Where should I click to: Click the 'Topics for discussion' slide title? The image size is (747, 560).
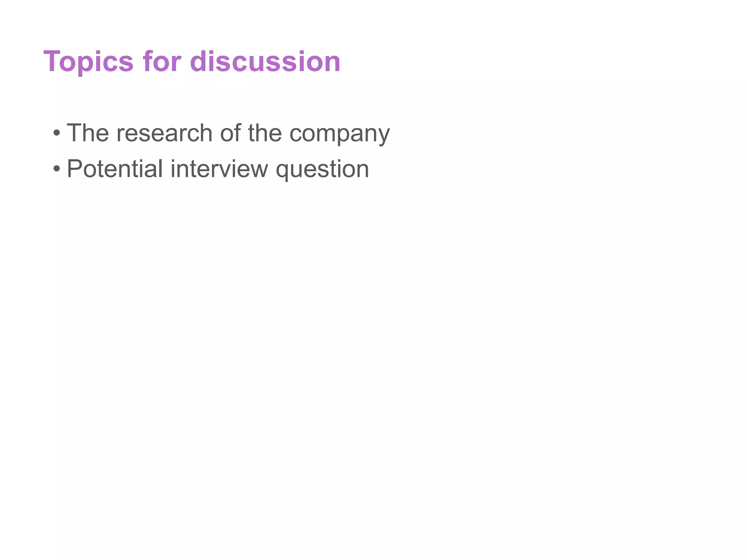pyautogui.click(x=192, y=61)
